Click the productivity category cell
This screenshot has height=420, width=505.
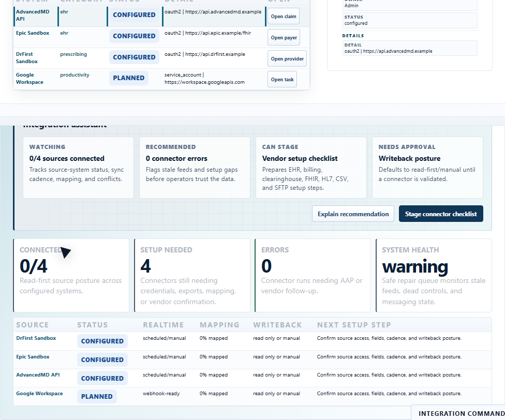[75, 75]
